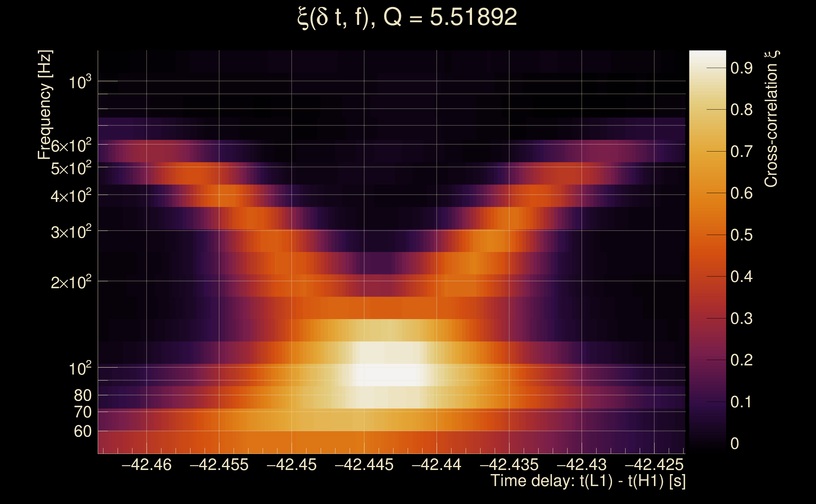
Task: Click the −42.445 x-axis tick label
Action: [x=364, y=465]
